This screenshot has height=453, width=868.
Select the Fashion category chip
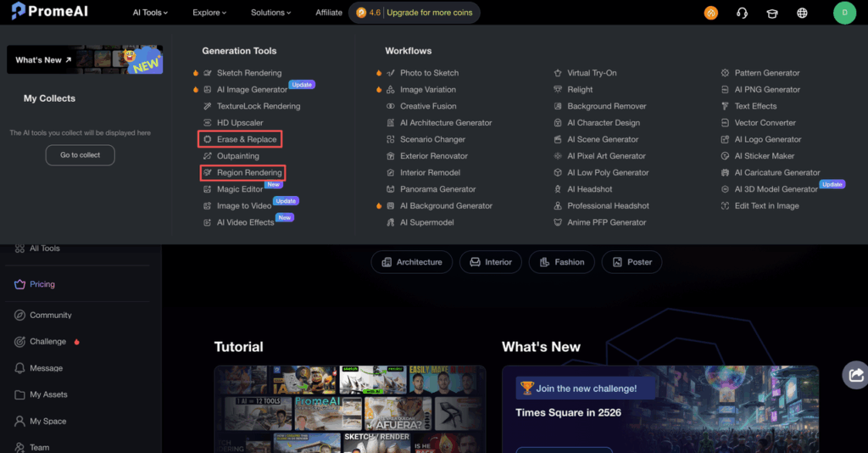click(562, 262)
